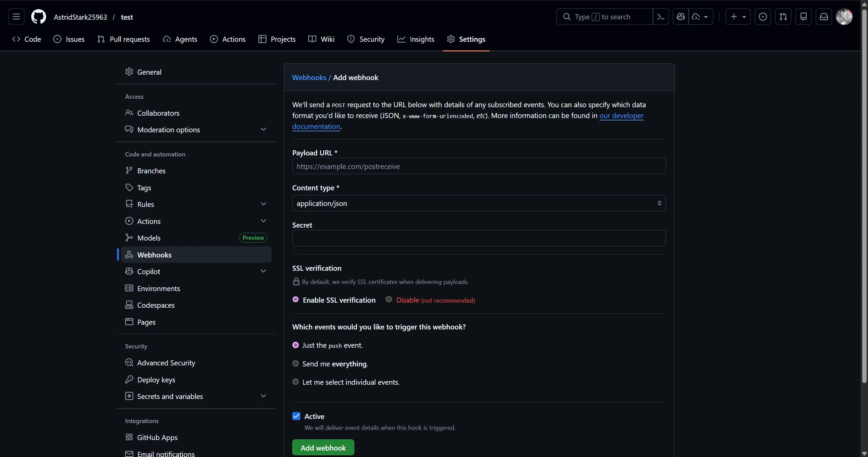Enable SSL verification radio button
Image resolution: width=868 pixels, height=457 pixels.
[295, 300]
